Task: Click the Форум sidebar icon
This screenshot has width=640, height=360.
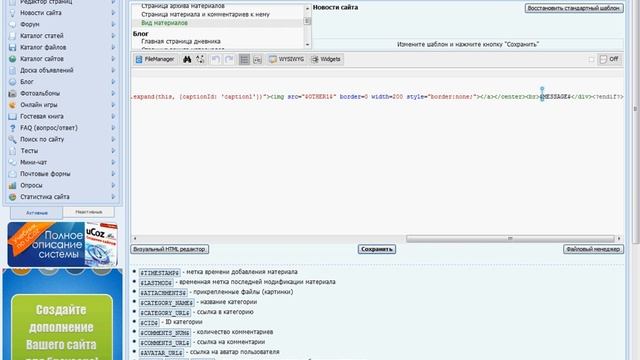Action: 13,24
